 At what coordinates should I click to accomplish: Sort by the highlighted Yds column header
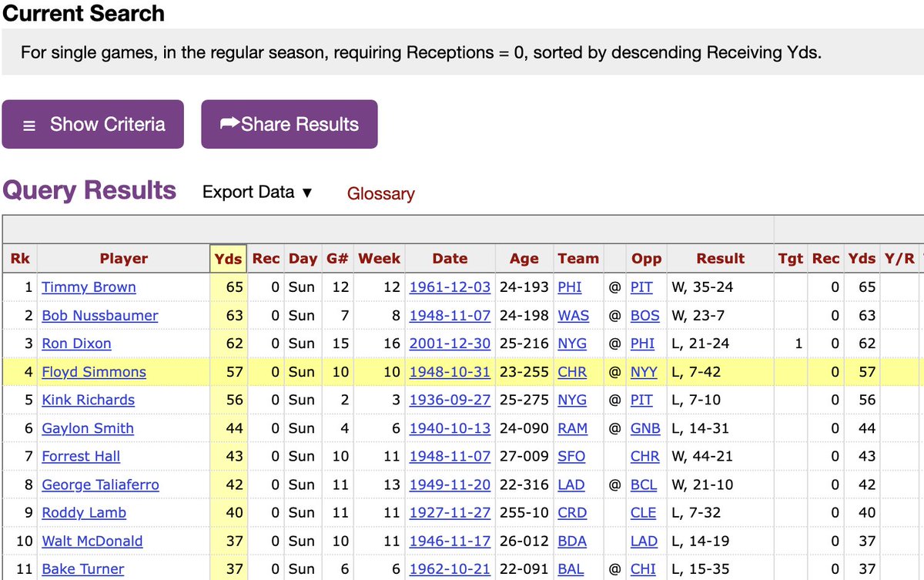click(x=229, y=259)
